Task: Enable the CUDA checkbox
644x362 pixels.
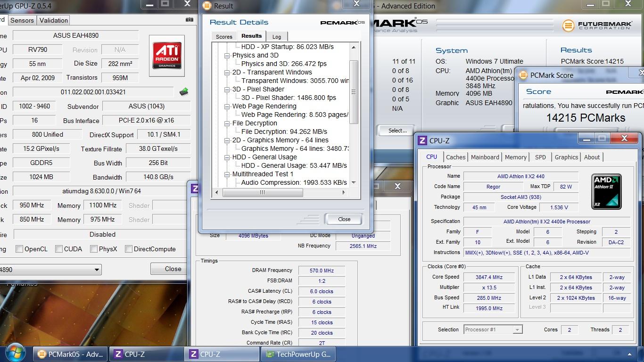Action: pos(59,249)
